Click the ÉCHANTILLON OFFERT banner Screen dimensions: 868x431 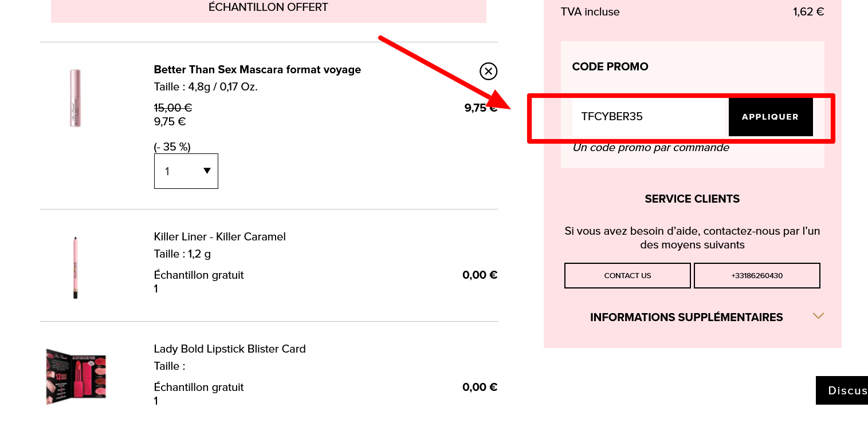[268, 7]
